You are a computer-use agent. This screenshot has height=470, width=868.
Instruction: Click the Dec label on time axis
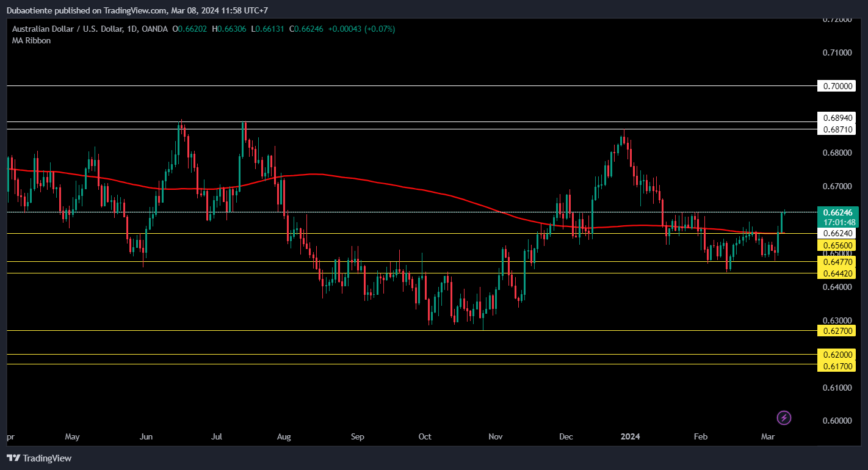[566, 437]
